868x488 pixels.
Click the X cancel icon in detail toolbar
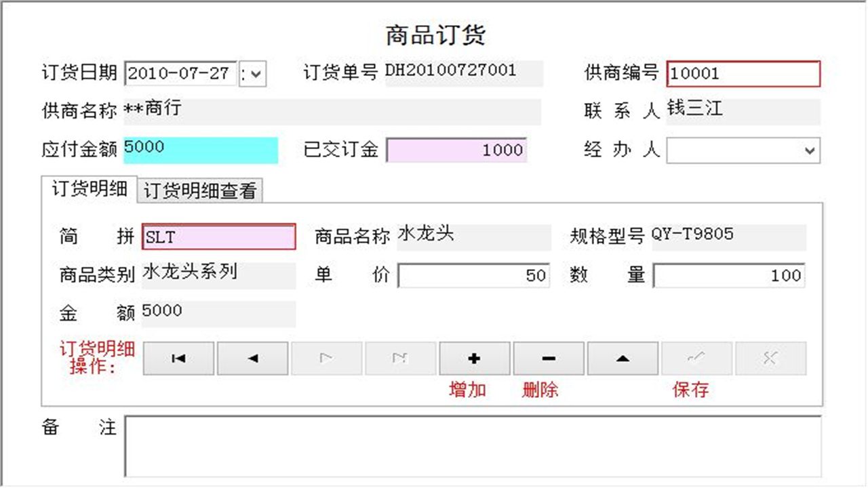pyautogui.click(x=770, y=359)
